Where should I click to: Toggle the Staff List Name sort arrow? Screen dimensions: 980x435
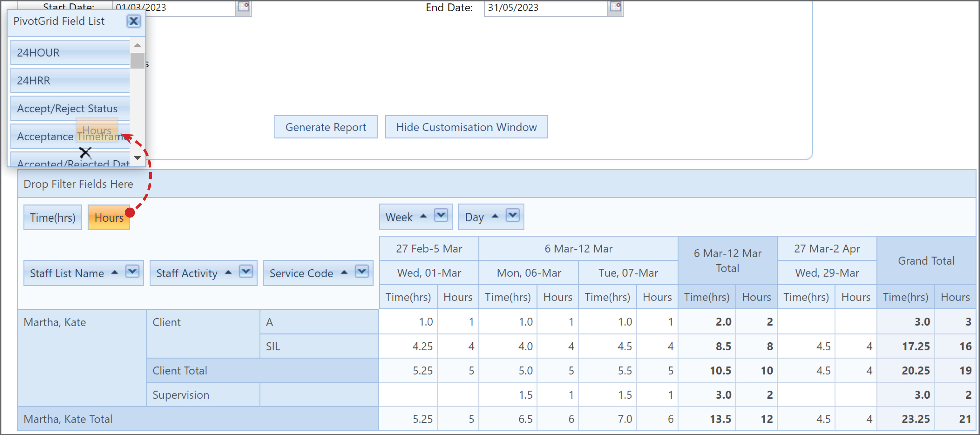[114, 273]
